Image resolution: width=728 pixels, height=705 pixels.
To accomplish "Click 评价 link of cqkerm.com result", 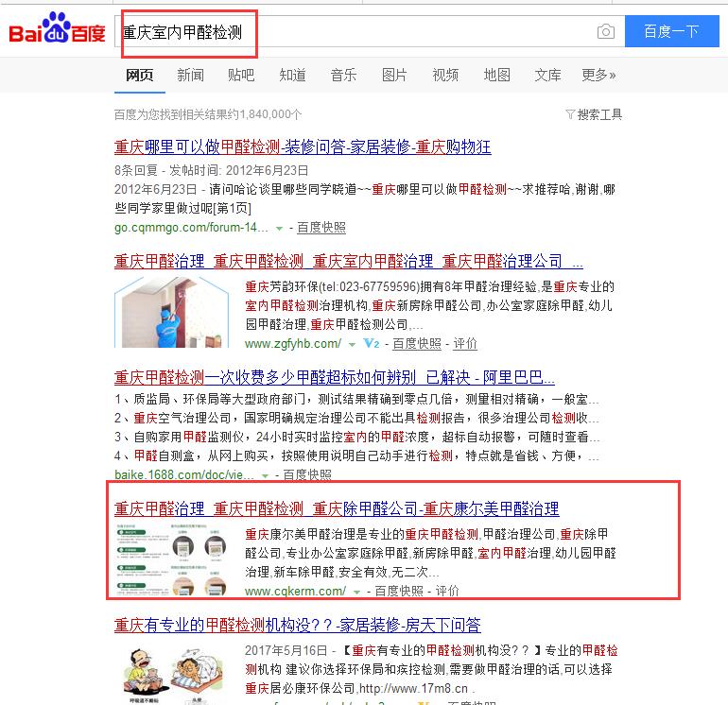I will pyautogui.click(x=446, y=591).
